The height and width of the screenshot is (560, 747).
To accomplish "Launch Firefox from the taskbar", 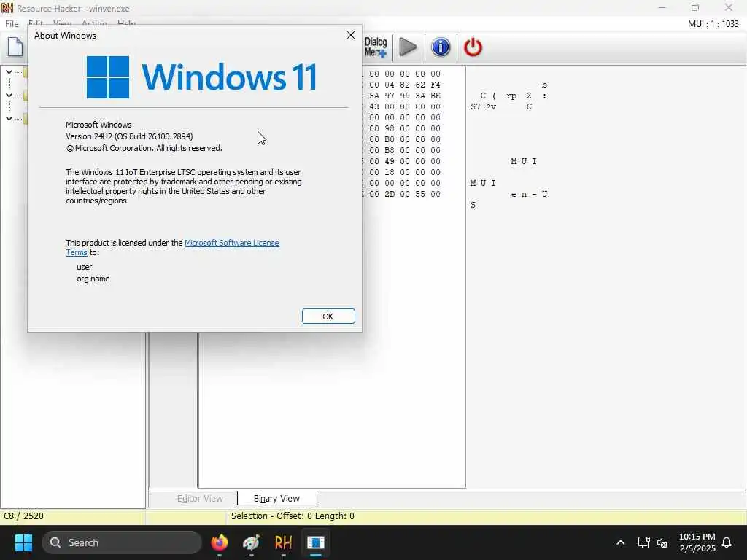I will point(219,542).
